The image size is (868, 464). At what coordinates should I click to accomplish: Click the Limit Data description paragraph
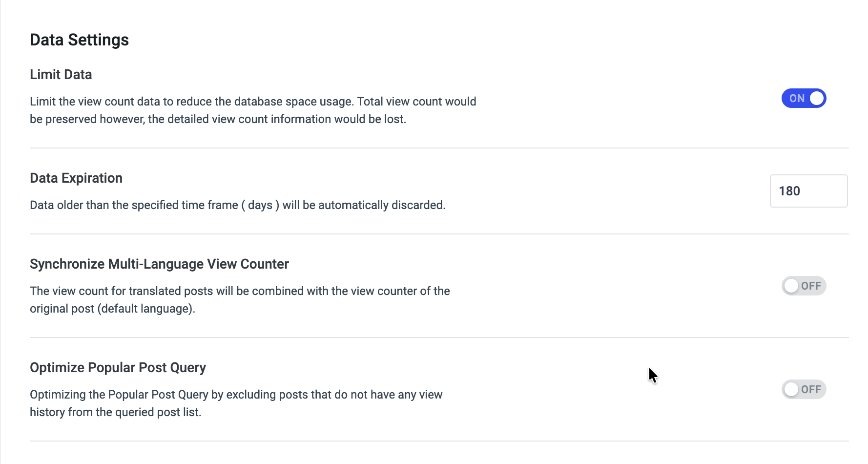tap(253, 110)
